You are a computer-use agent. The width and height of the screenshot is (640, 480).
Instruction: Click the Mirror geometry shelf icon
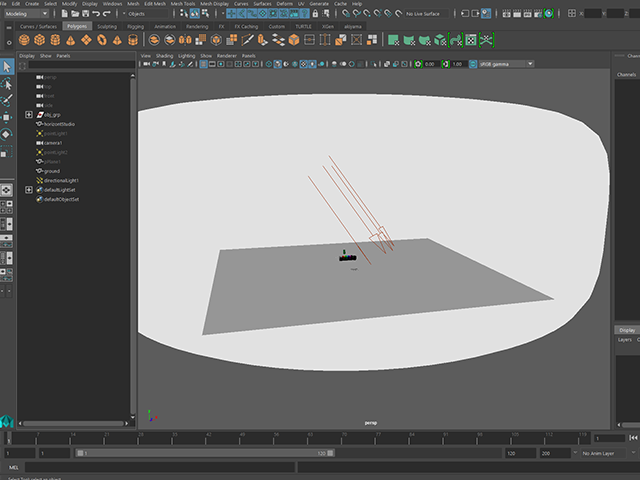[185, 40]
